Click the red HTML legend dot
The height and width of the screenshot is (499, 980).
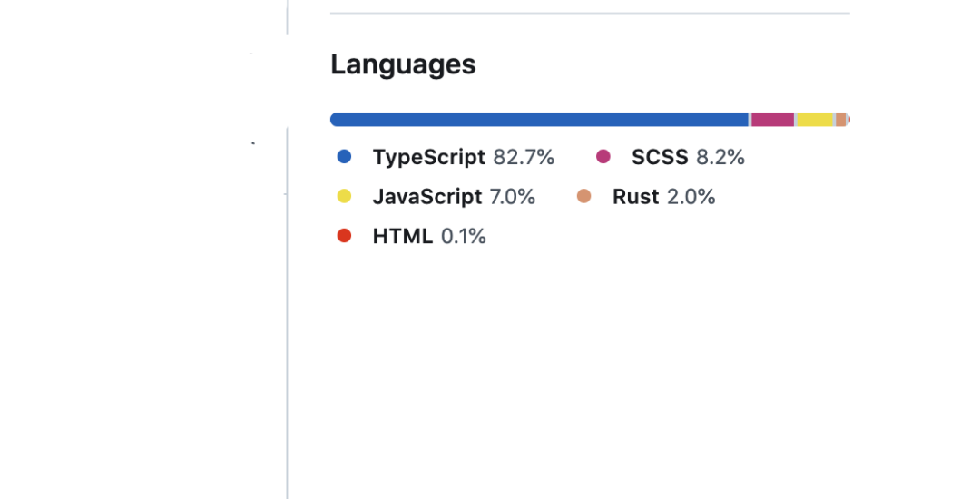[x=344, y=236]
